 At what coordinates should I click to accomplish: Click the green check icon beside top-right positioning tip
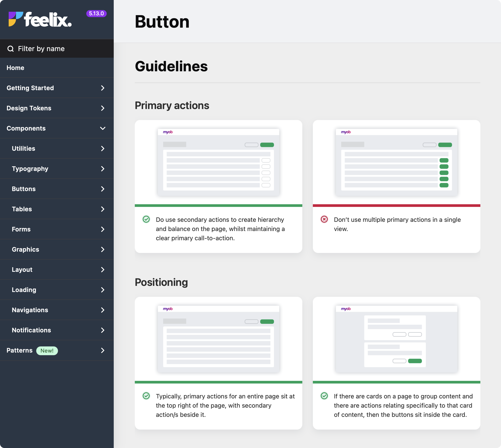[146, 396]
